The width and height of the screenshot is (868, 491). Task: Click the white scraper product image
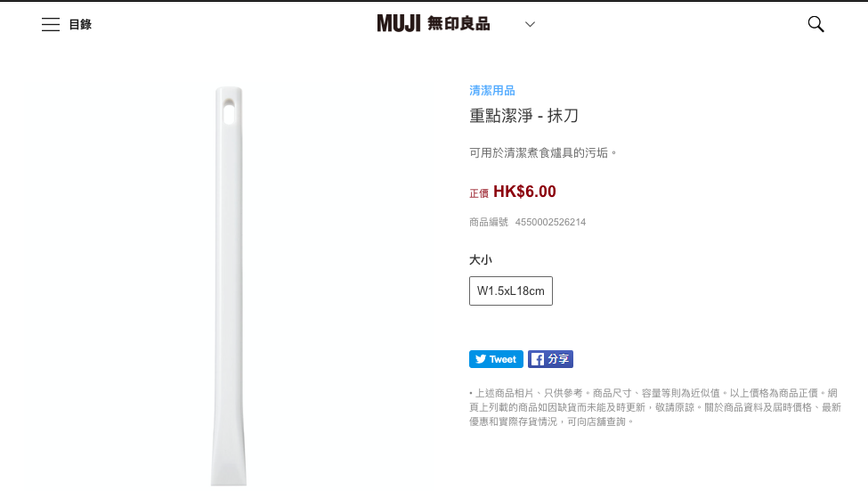[229, 286]
